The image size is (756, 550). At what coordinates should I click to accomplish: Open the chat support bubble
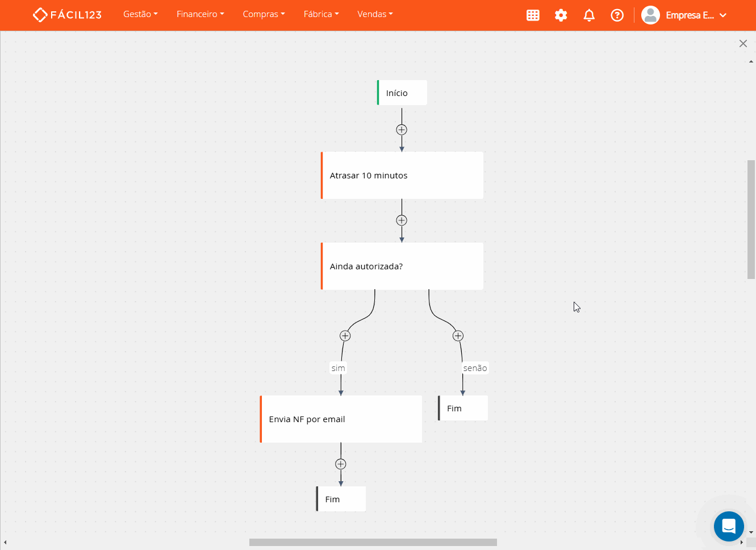tap(729, 526)
